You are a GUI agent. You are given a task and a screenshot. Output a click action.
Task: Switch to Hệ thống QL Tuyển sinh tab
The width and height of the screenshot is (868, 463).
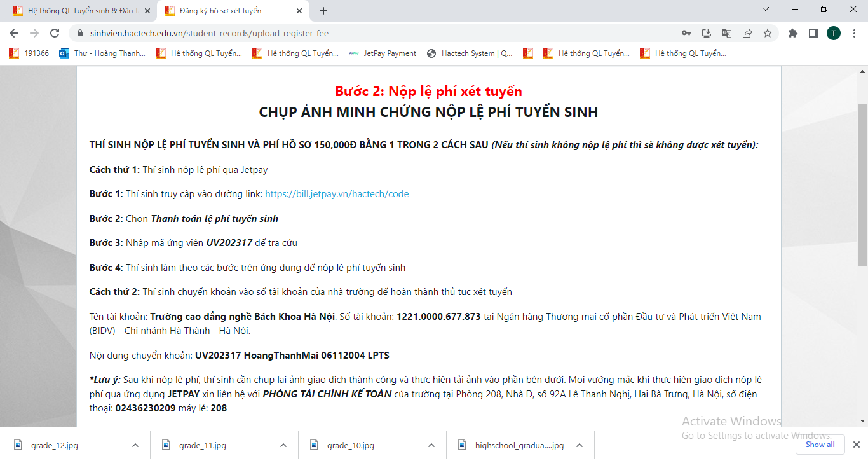pos(78,11)
